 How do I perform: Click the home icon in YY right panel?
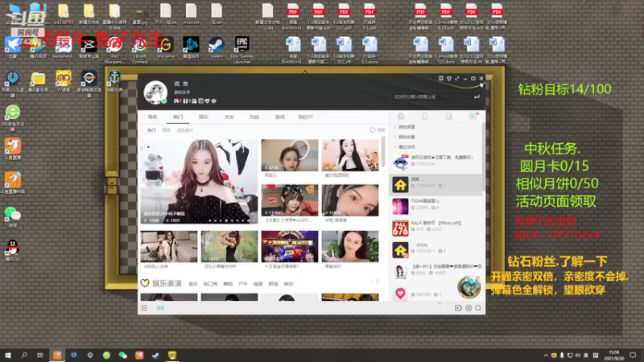click(x=401, y=117)
